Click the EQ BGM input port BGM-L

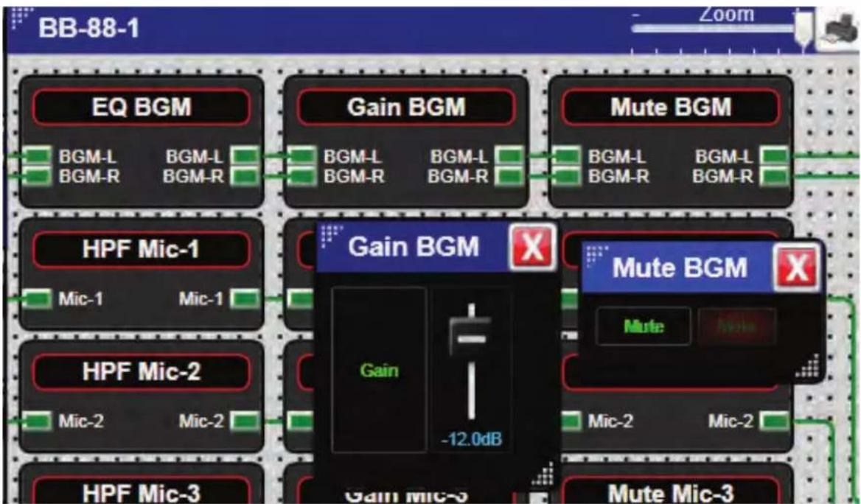pos(38,156)
